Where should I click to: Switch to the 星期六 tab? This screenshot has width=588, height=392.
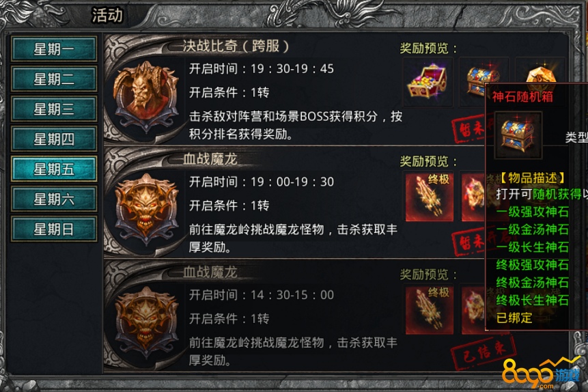pyautogui.click(x=54, y=199)
